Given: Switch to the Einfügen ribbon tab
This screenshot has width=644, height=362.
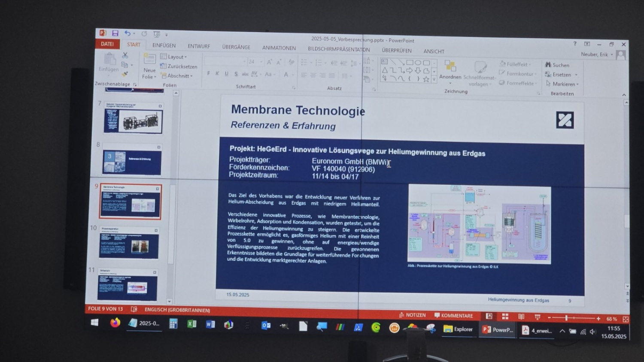Looking at the screenshot, I should pyautogui.click(x=164, y=45).
